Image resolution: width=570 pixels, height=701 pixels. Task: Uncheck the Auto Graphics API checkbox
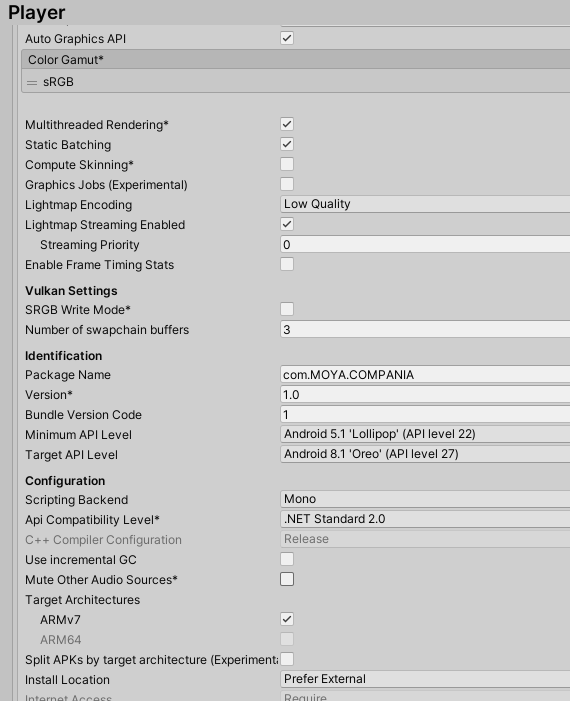click(287, 38)
